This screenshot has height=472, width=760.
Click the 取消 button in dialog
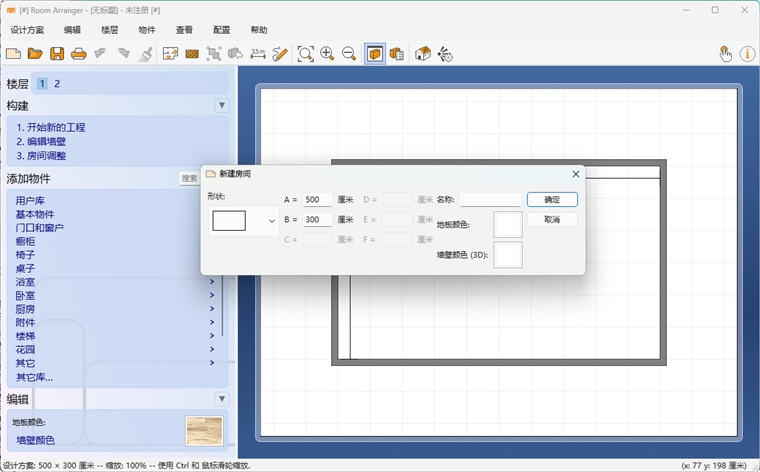[x=552, y=220]
